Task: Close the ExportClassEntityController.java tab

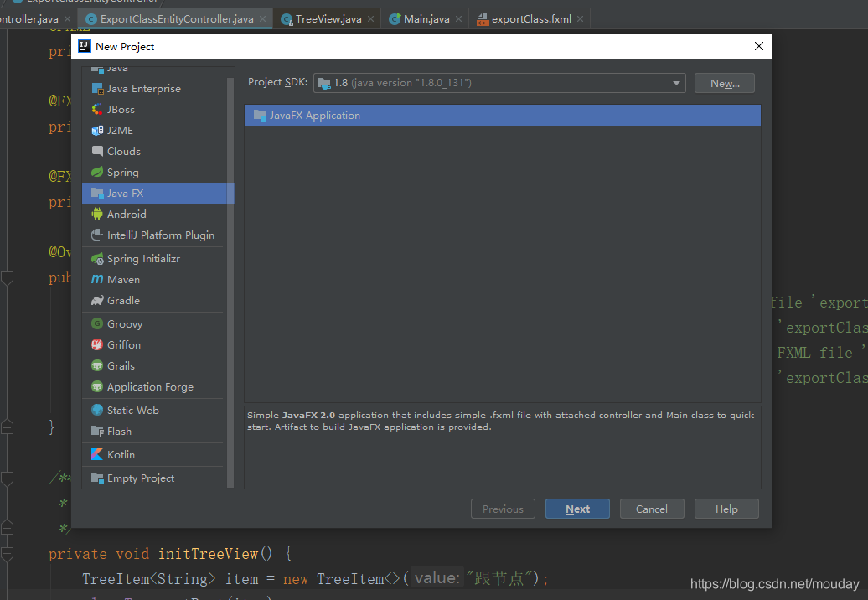Action: coord(262,19)
